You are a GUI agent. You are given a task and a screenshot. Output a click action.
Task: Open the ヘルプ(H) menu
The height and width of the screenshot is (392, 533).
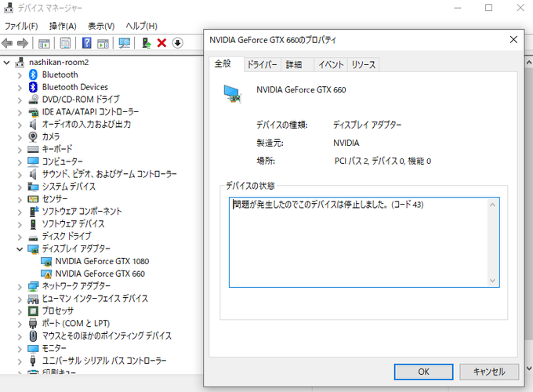click(x=141, y=26)
